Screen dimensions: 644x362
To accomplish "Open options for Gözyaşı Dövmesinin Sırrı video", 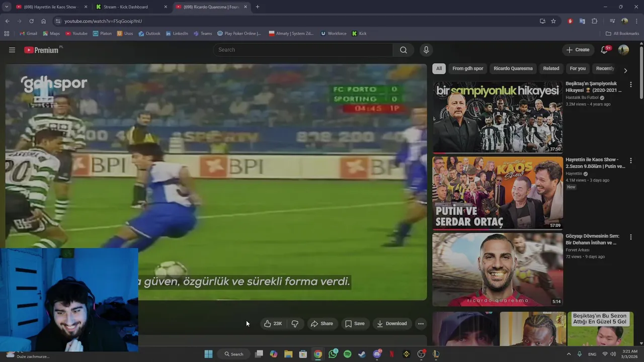I will point(630,237).
